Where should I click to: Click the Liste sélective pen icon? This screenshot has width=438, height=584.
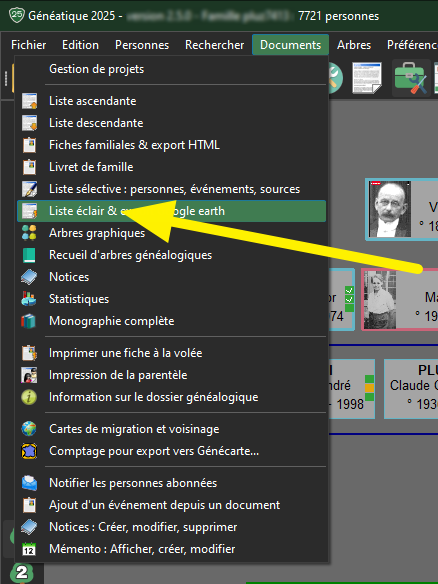29,189
